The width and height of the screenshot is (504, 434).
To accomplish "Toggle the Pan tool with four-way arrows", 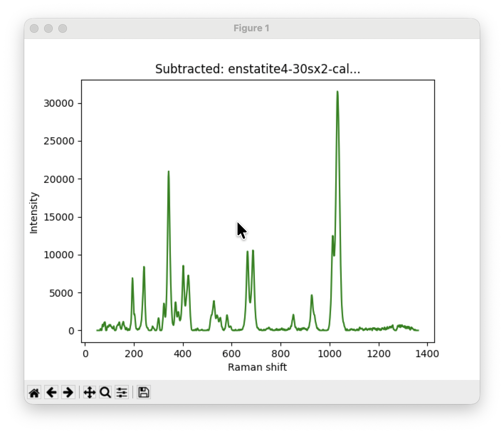I will coord(89,393).
